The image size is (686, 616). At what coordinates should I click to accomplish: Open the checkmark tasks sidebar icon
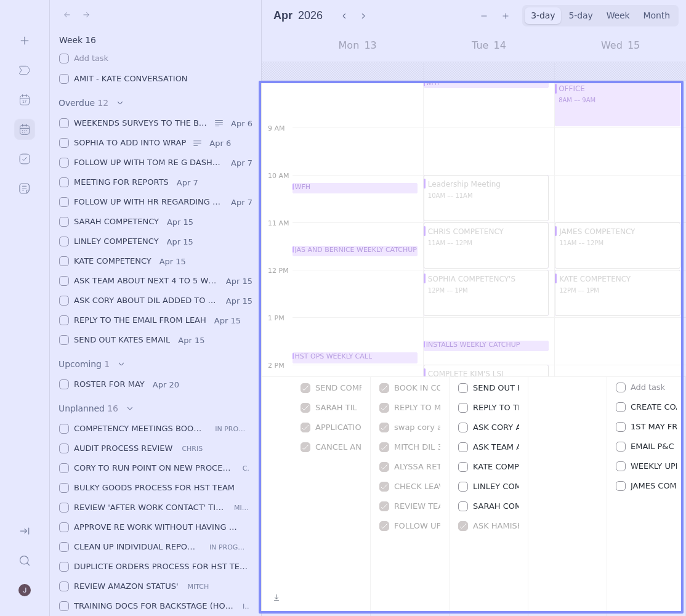tap(25, 159)
